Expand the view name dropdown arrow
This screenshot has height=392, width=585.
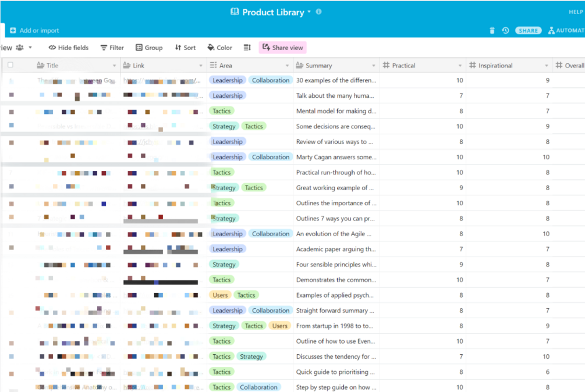[30, 48]
